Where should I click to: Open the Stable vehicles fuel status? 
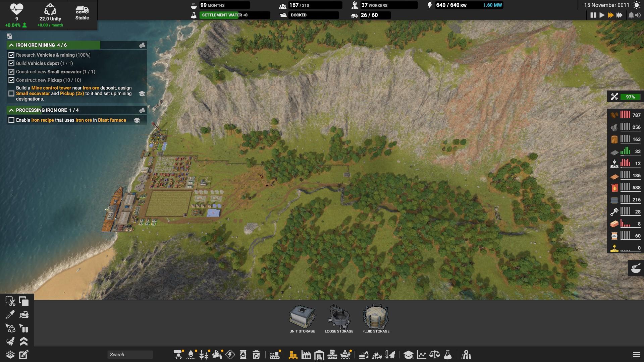tap(82, 13)
